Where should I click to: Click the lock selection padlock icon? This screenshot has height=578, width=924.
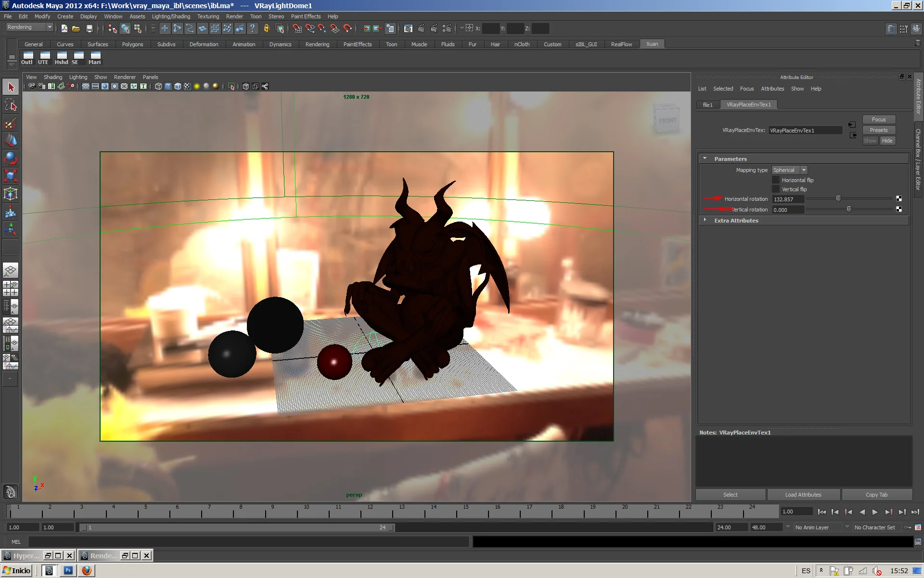[266, 28]
